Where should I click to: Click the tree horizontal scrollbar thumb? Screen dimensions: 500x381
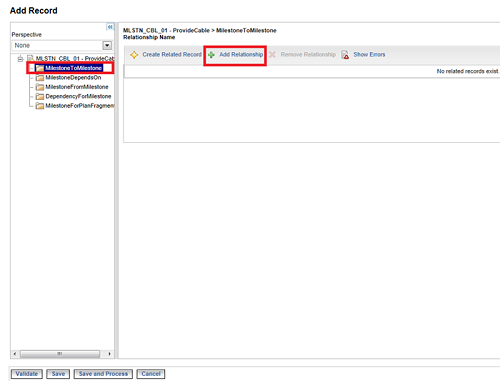(60, 354)
